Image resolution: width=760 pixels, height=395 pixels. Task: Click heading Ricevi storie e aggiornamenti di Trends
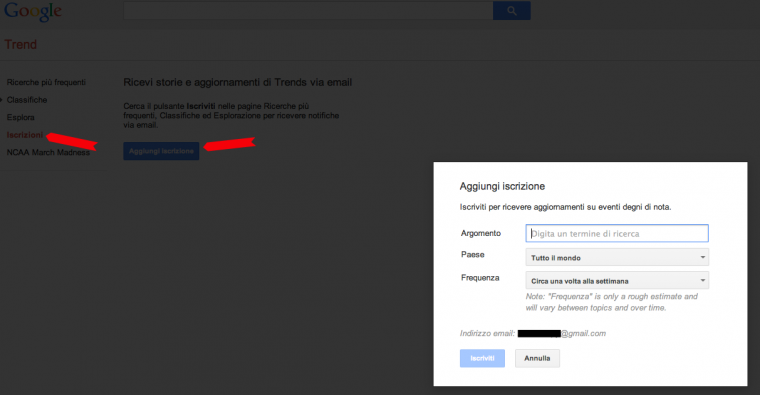coord(238,82)
